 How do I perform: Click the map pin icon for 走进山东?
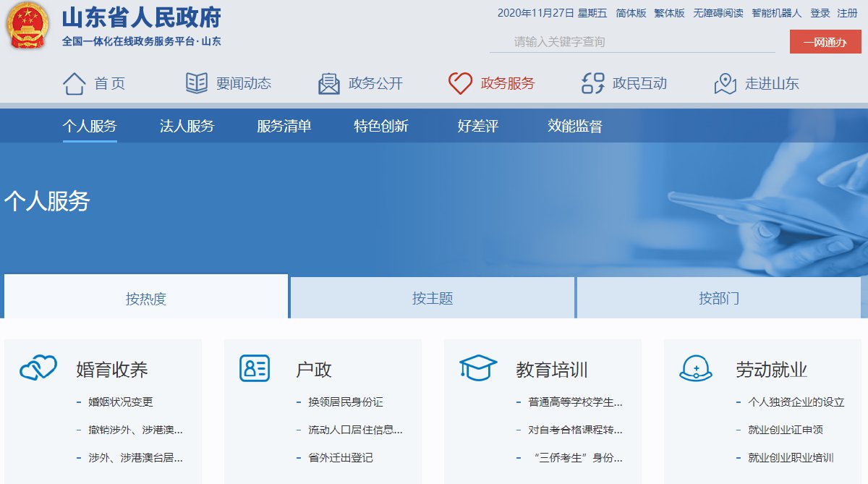pos(726,83)
